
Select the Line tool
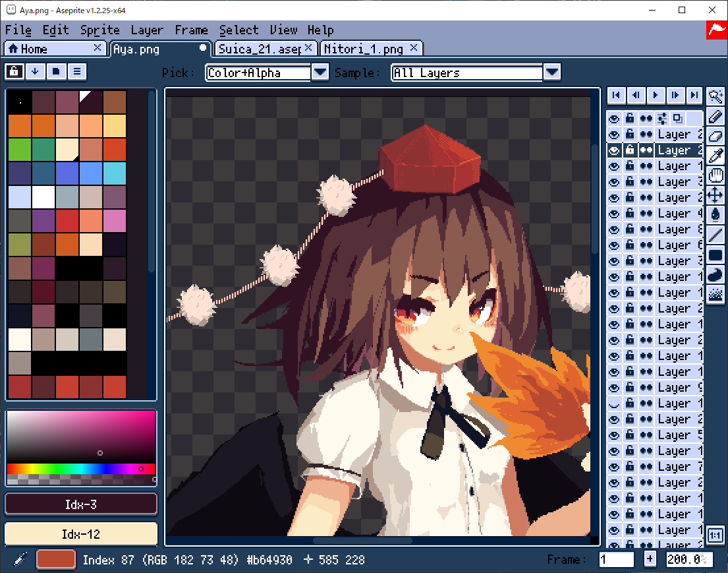pyautogui.click(x=715, y=235)
